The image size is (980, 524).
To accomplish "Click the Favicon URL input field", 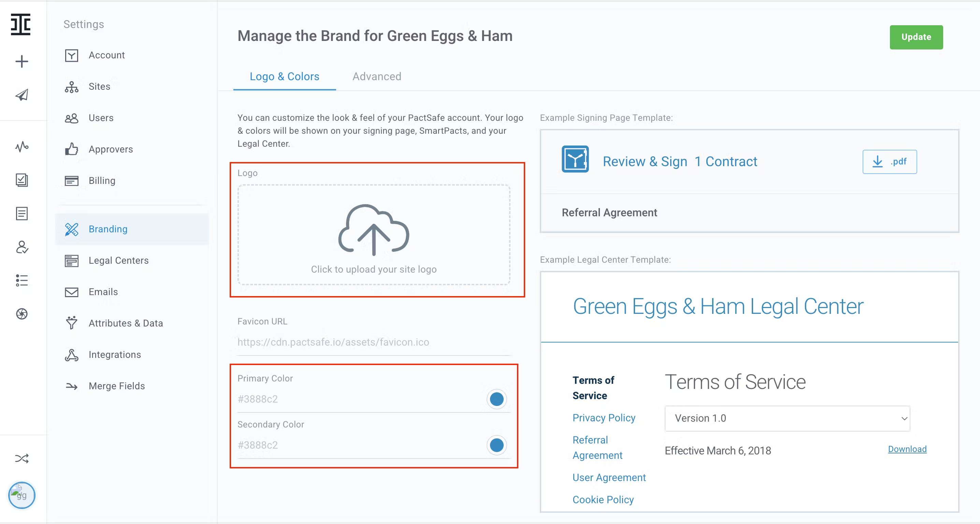I will pos(374,343).
